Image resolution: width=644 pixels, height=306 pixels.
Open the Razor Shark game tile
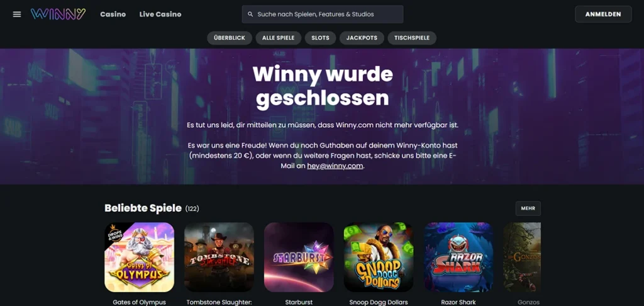click(x=458, y=257)
